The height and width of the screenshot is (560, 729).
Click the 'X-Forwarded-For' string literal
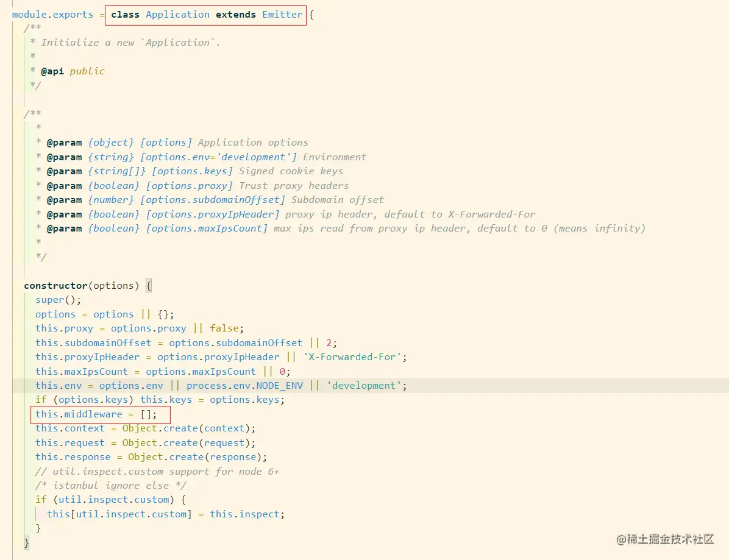point(352,357)
